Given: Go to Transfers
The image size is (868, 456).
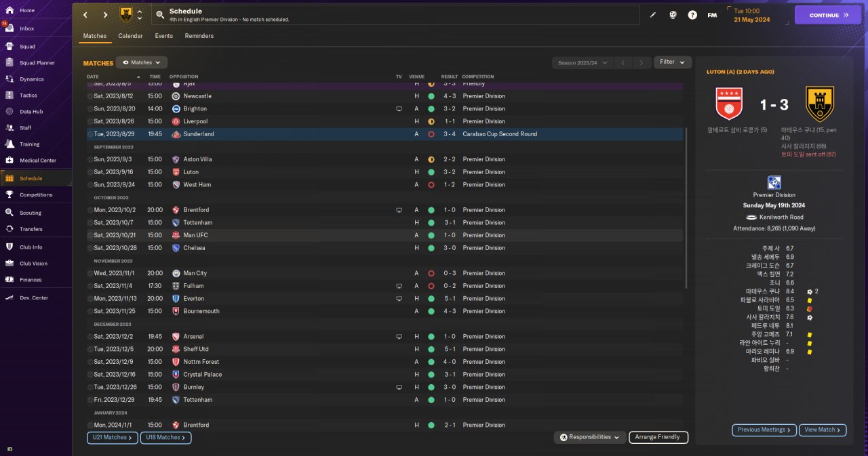Looking at the screenshot, I should pos(31,229).
